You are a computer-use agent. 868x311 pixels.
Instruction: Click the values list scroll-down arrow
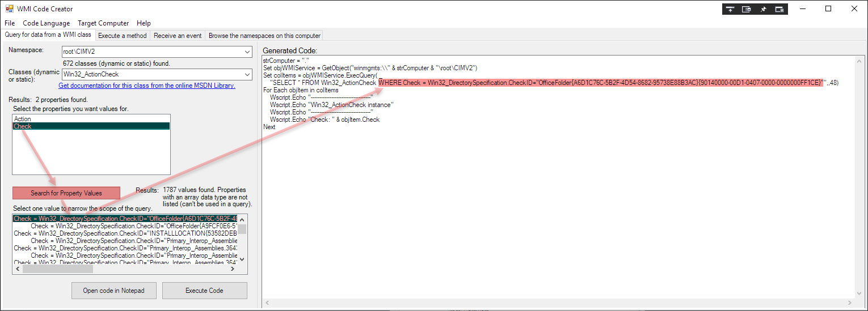[242, 259]
